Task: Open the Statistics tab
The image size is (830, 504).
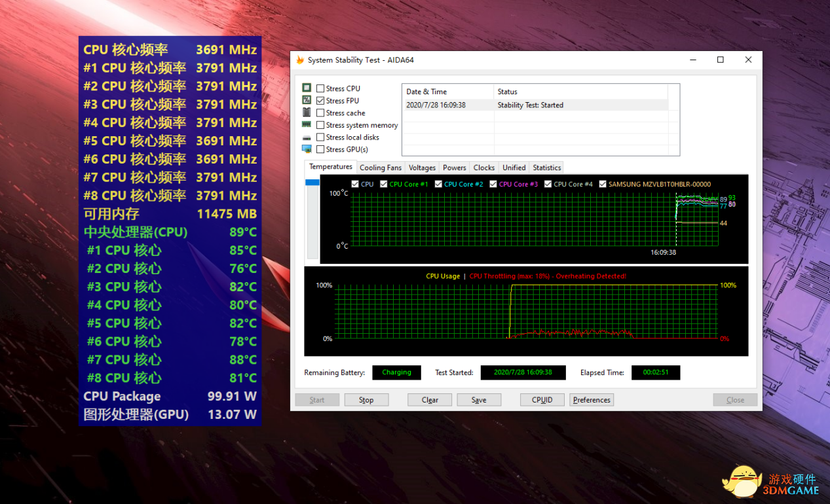Action: (547, 168)
